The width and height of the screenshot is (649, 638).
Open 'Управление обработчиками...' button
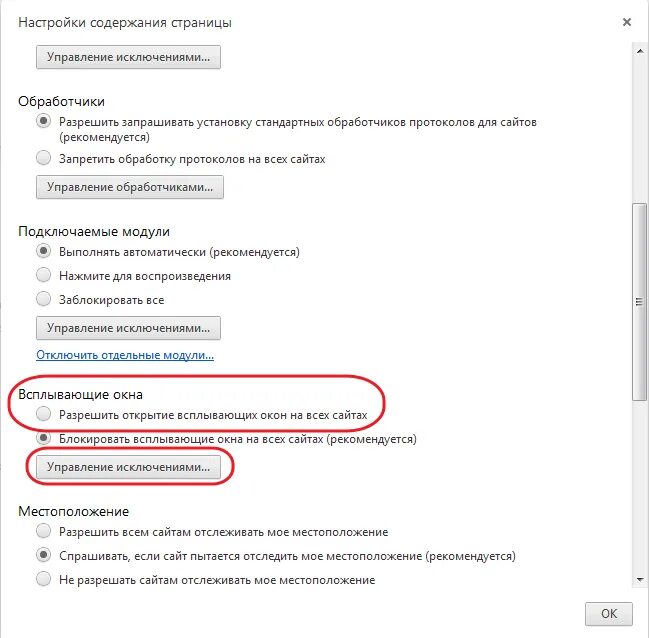click(x=130, y=187)
